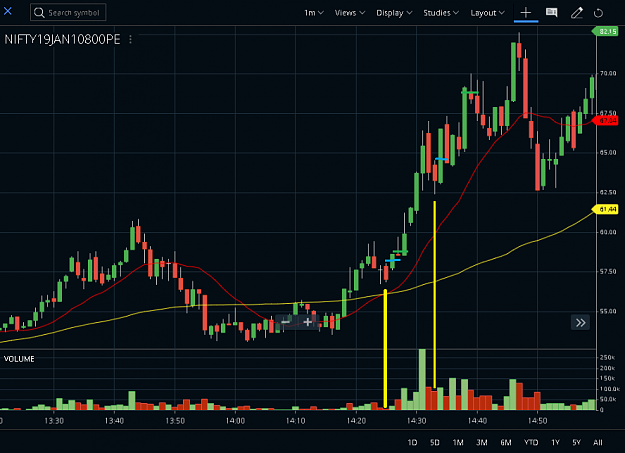This screenshot has height=453, width=625.
Task: Click the green 82.15 price label
Action: click(605, 31)
